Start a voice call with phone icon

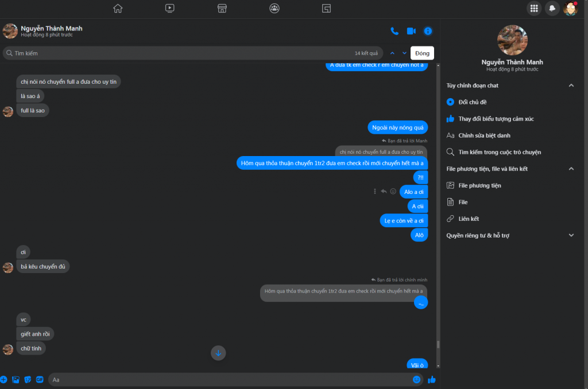(x=394, y=31)
